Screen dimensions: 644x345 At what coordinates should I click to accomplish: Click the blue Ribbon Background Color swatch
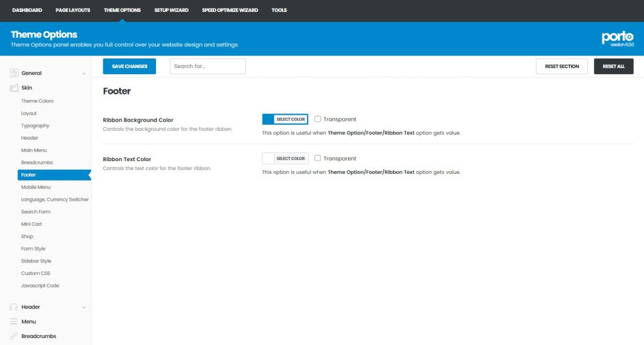269,119
